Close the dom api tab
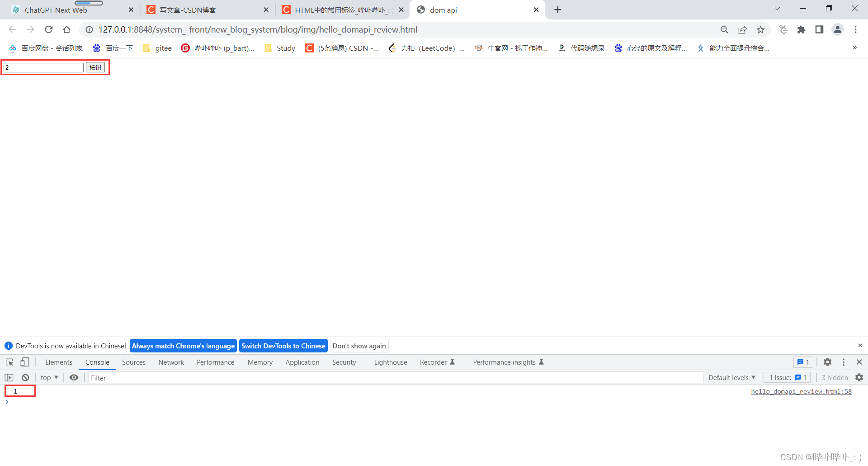Screen dimensions: 868x466 536,10
